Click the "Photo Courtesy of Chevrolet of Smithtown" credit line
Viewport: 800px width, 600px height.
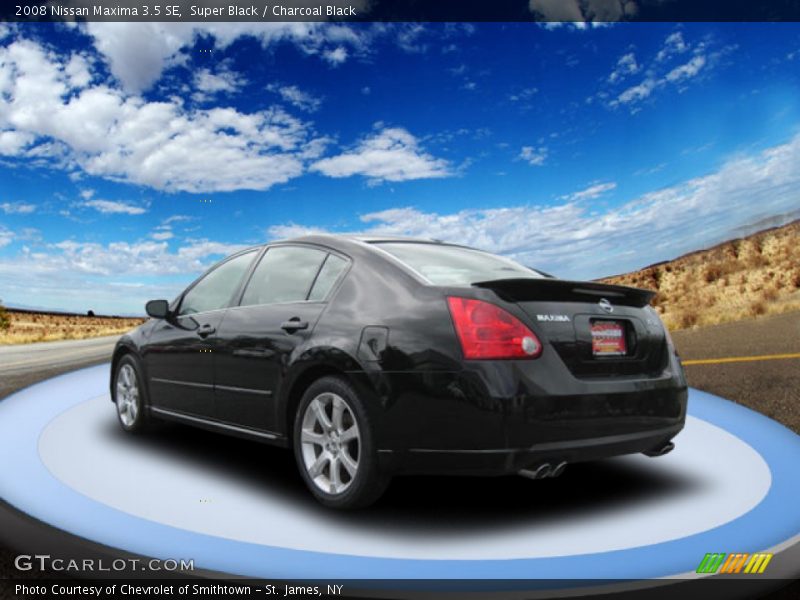pos(179,590)
